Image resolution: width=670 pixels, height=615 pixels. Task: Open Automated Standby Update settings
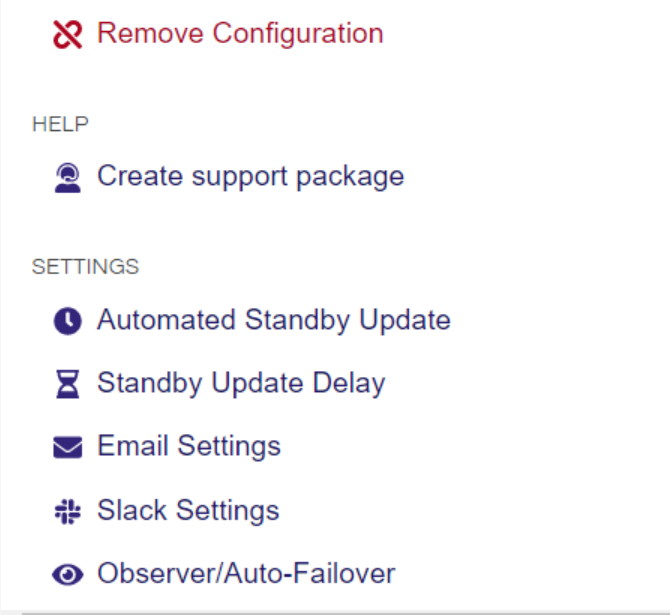tap(273, 320)
